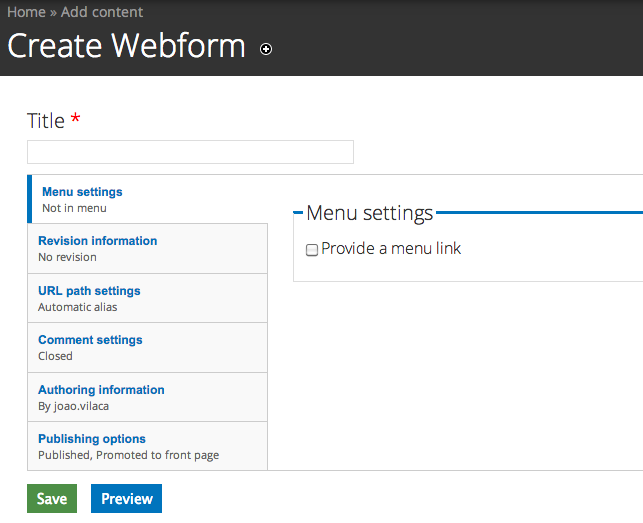643x523 pixels.
Task: Click the Provide a menu link label
Action: [391, 249]
